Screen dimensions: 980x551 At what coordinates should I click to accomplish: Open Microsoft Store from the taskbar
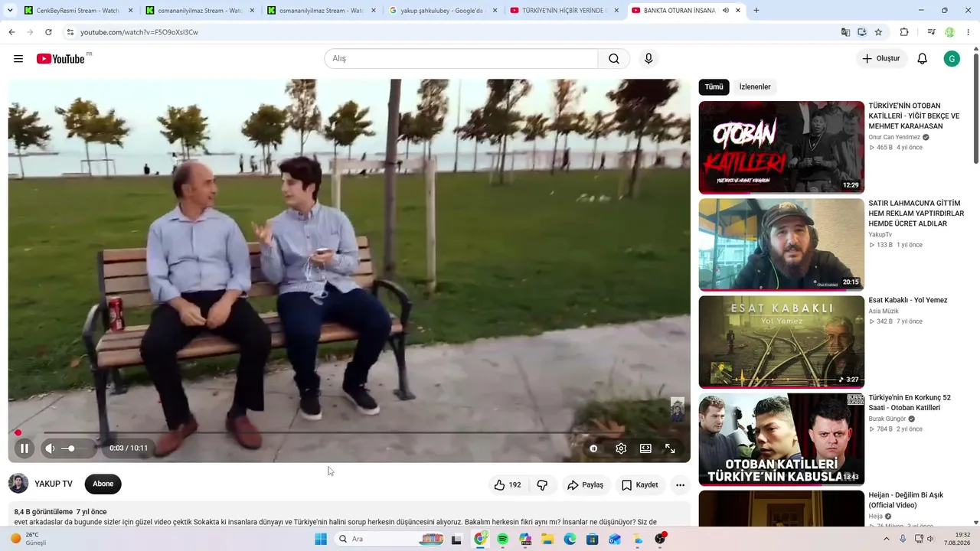click(x=593, y=539)
